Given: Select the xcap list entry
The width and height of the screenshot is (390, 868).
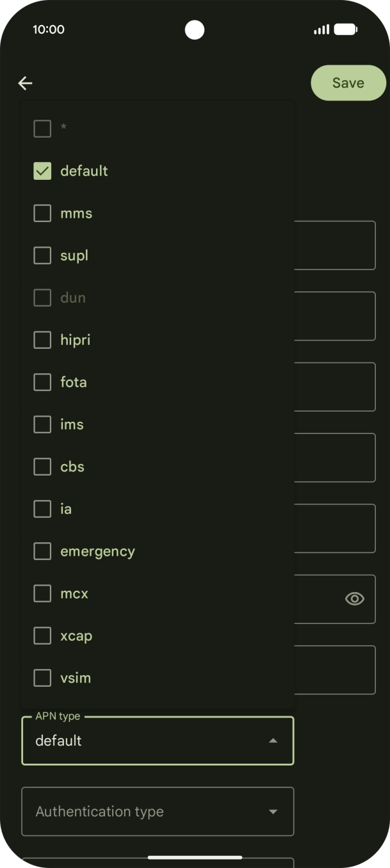Looking at the screenshot, I should [x=76, y=636].
